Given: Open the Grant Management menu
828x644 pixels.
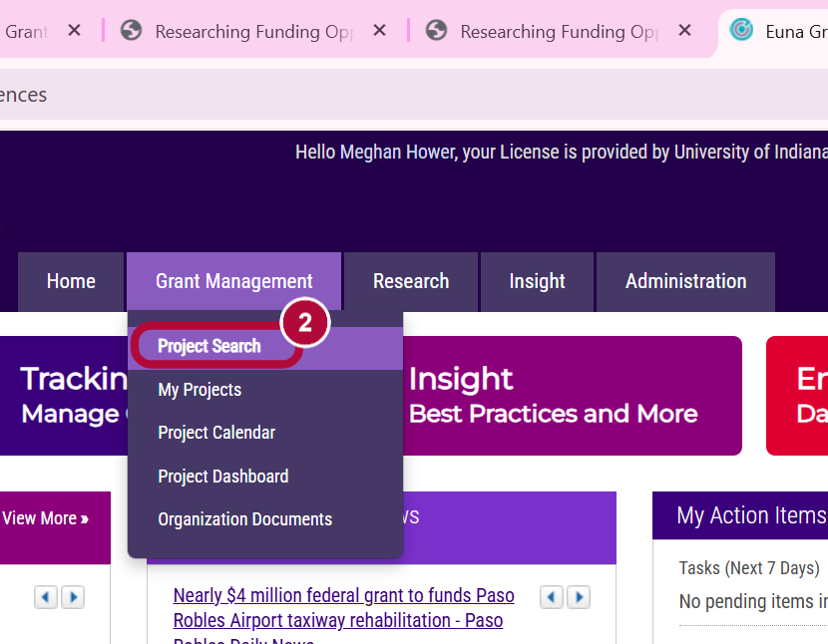Looking at the screenshot, I should (x=233, y=281).
